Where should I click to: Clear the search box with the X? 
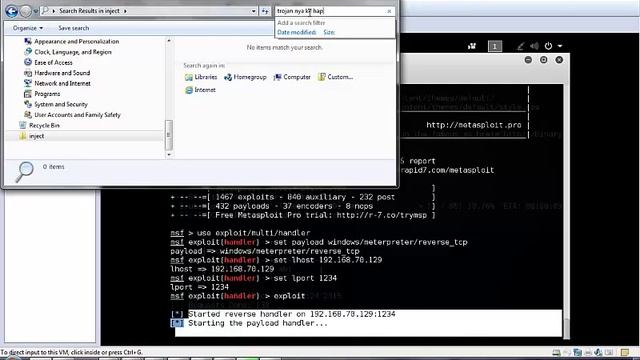[x=389, y=11]
